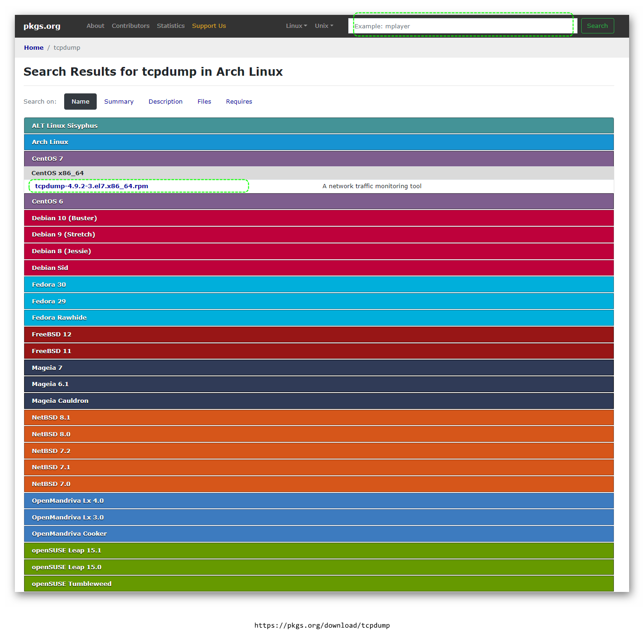Switch to Files search tab
Screen dimensions: 644x644
point(204,102)
